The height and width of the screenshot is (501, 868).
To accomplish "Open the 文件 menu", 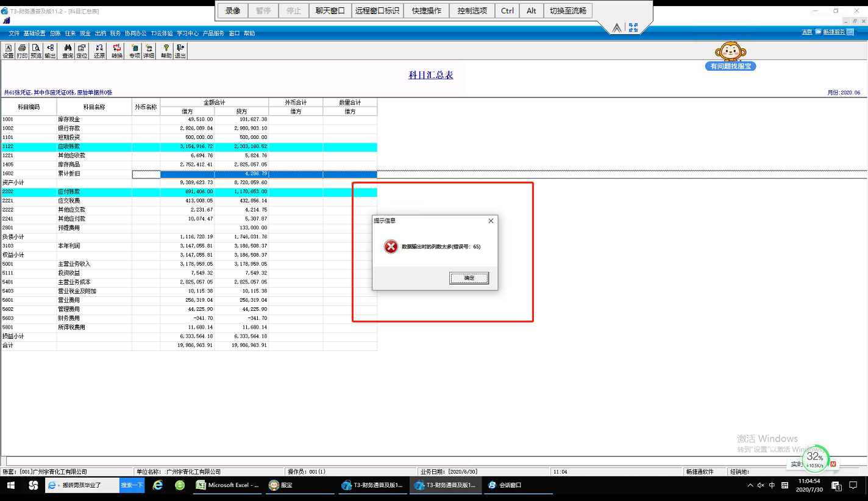I will [15, 34].
